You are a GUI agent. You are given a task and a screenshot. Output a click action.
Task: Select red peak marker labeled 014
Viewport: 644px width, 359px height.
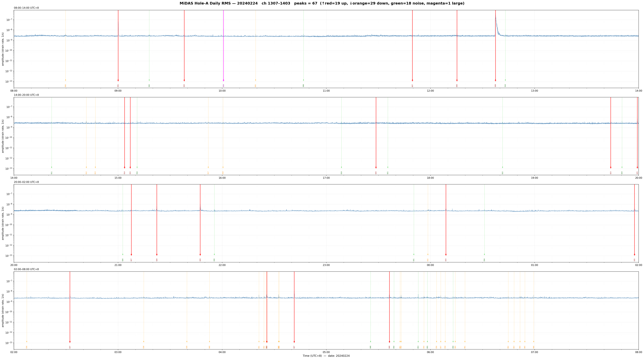[124, 167]
